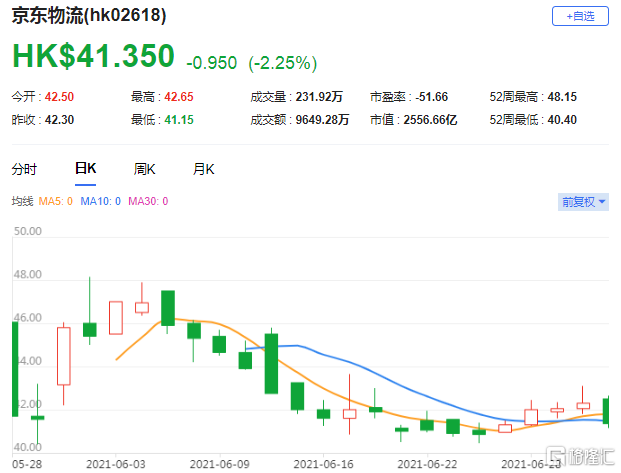Click the price change -0.950

[x=211, y=63]
